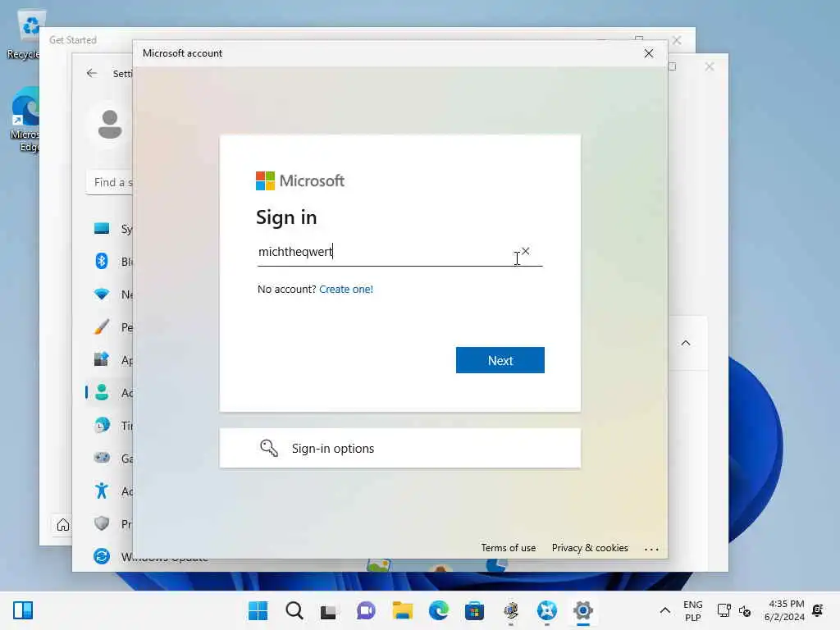Select Time & language in Settings sidebar
Viewport: 840px width, 630px height.
[109, 426]
